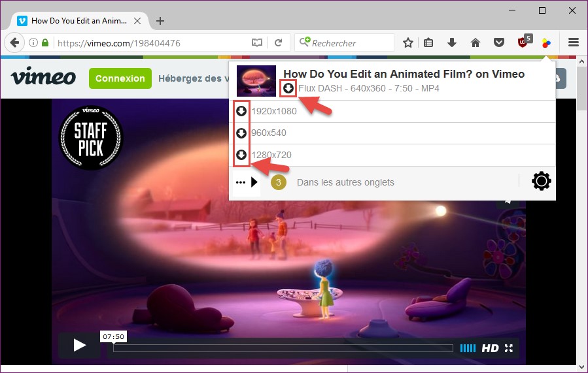
Task: Go to the home page
Action: pos(475,42)
